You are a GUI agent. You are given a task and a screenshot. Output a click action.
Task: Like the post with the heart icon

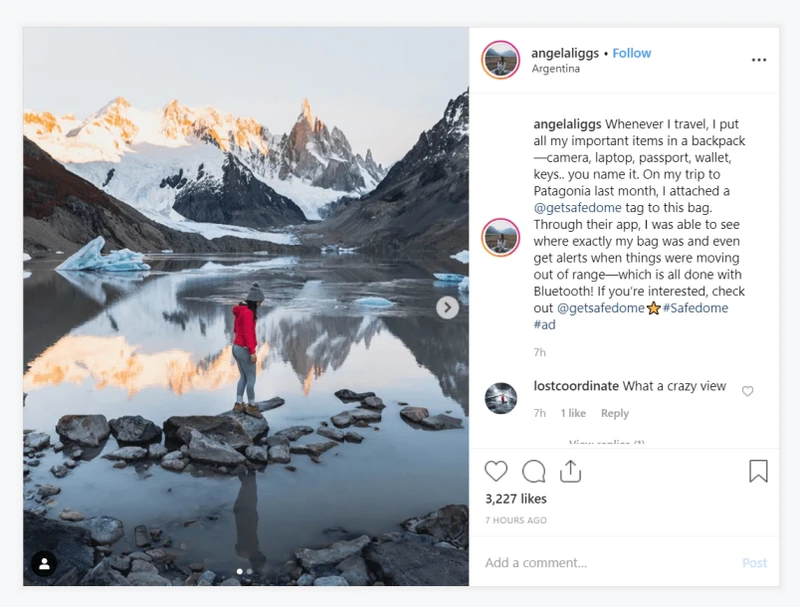click(495, 471)
